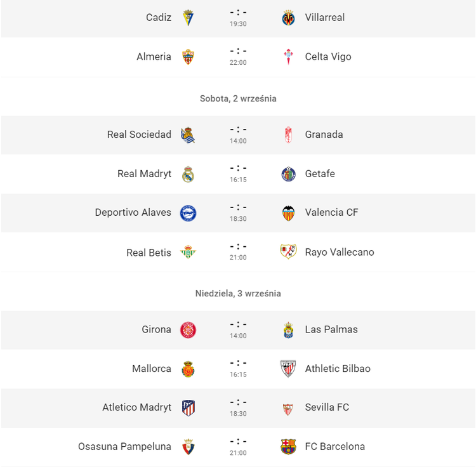The image size is (476, 476).
Task: Click the Real Madryt club badge
Action: (x=188, y=174)
